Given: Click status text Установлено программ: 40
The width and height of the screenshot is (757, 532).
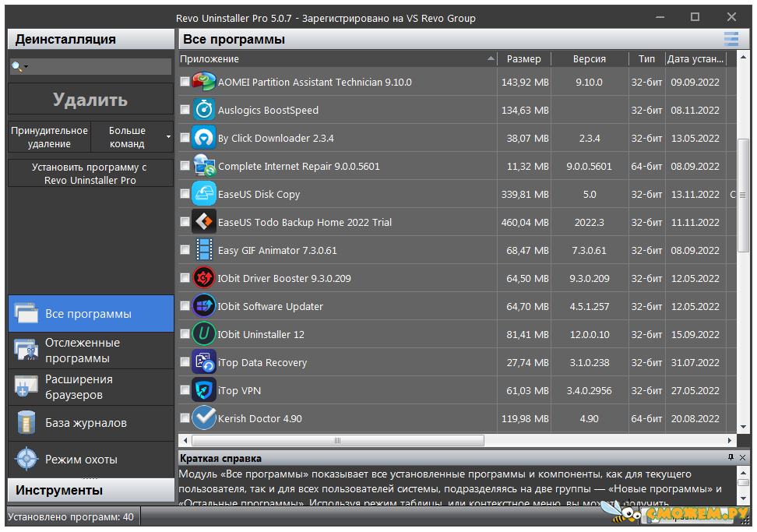Looking at the screenshot, I should [71, 517].
